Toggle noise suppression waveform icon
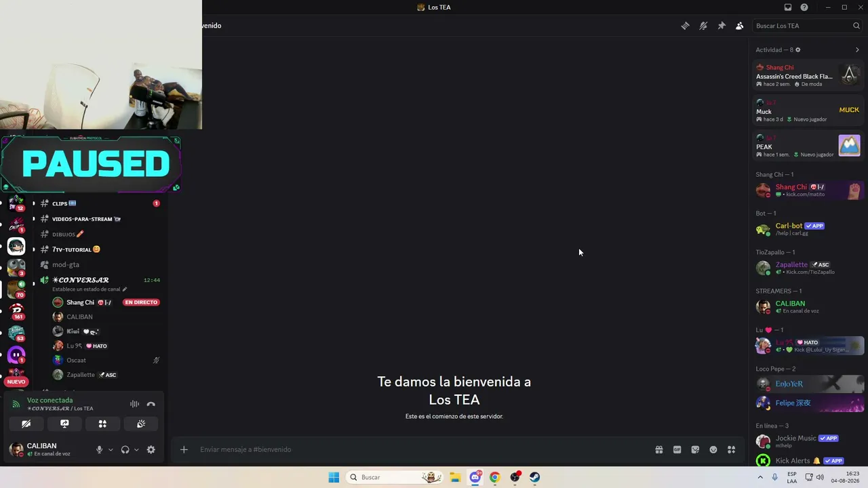 pos(134,404)
